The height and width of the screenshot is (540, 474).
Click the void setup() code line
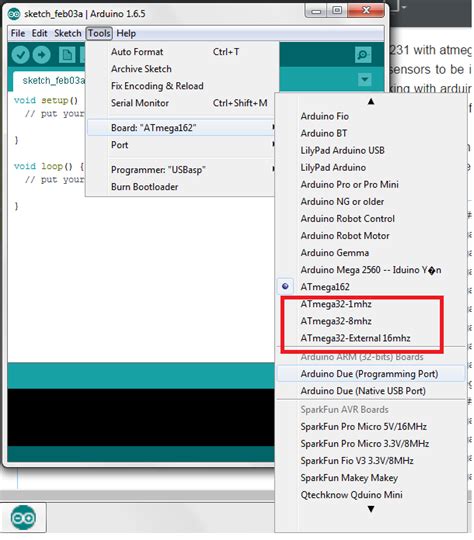coord(46,100)
